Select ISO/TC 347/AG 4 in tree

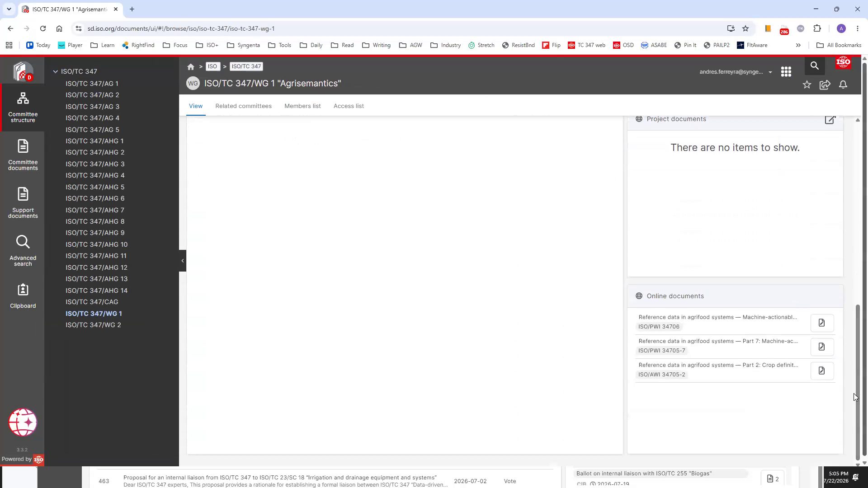point(92,118)
